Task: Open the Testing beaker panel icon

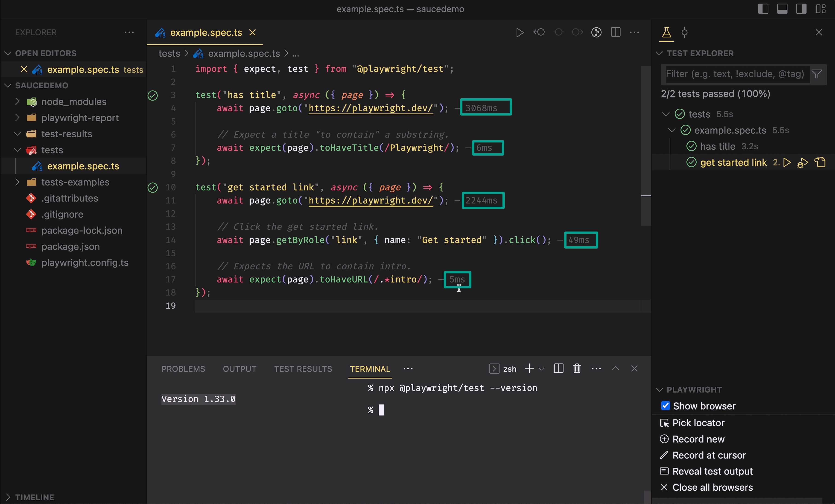Action: 666,32
